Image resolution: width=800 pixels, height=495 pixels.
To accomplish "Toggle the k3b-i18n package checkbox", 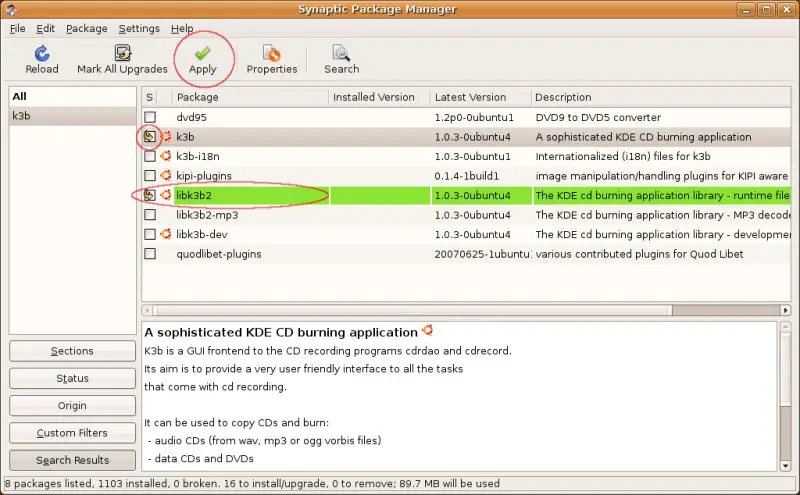I will pos(150,156).
